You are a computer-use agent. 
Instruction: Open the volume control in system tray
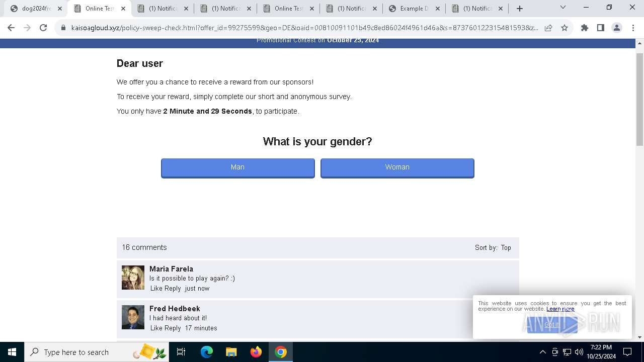pyautogui.click(x=579, y=352)
